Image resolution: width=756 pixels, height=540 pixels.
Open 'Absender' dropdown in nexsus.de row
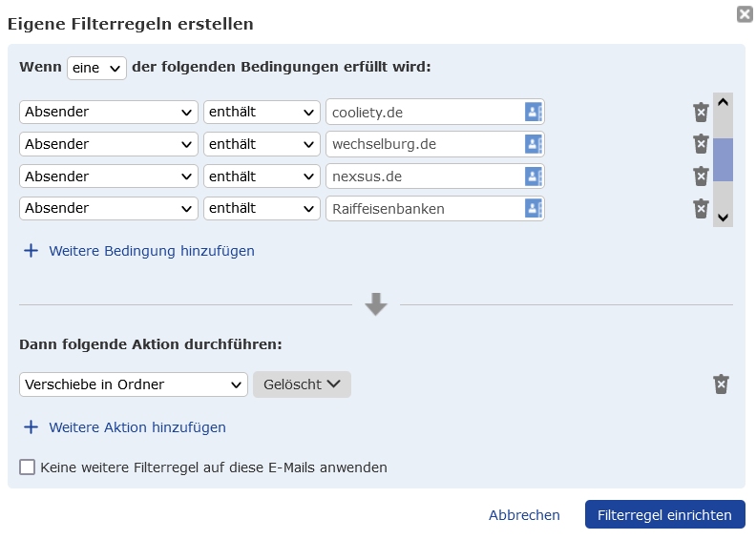pos(109,177)
